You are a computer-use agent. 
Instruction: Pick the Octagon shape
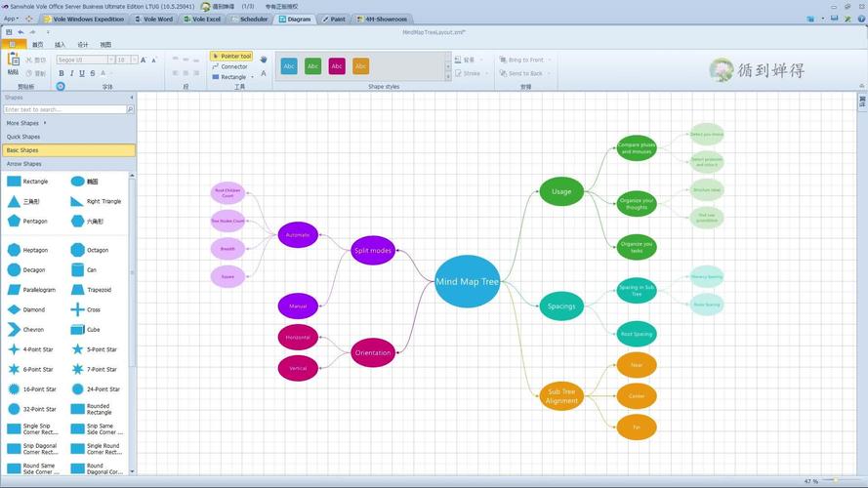[90, 250]
